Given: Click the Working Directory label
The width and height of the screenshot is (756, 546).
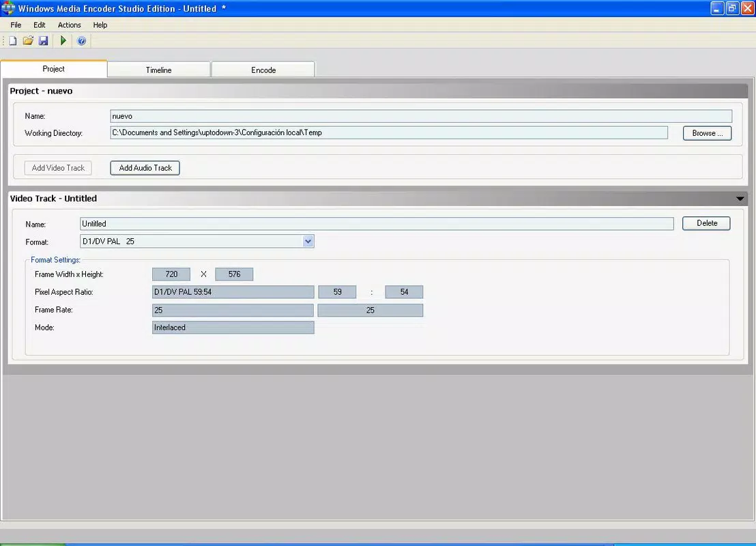Looking at the screenshot, I should click(53, 133).
